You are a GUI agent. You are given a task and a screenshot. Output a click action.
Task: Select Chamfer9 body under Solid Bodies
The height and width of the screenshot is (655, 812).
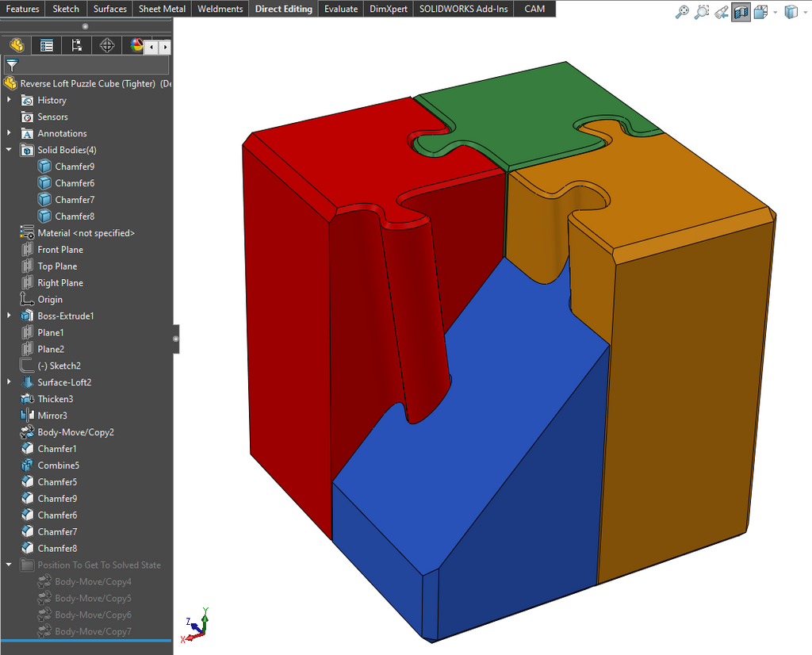pos(67,167)
